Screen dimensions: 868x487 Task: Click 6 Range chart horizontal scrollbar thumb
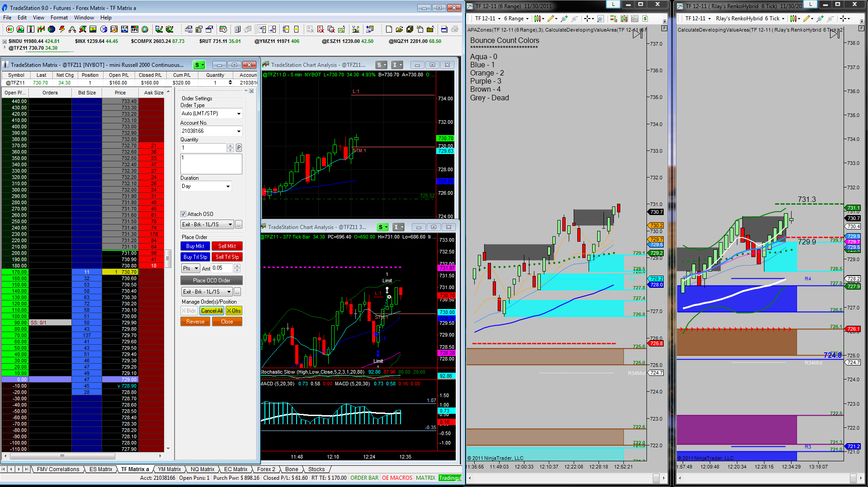[656, 478]
